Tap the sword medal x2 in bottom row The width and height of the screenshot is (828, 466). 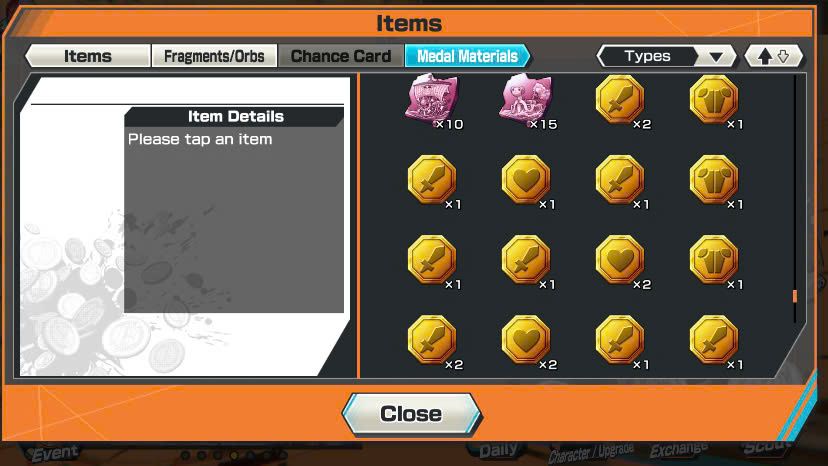click(432, 340)
